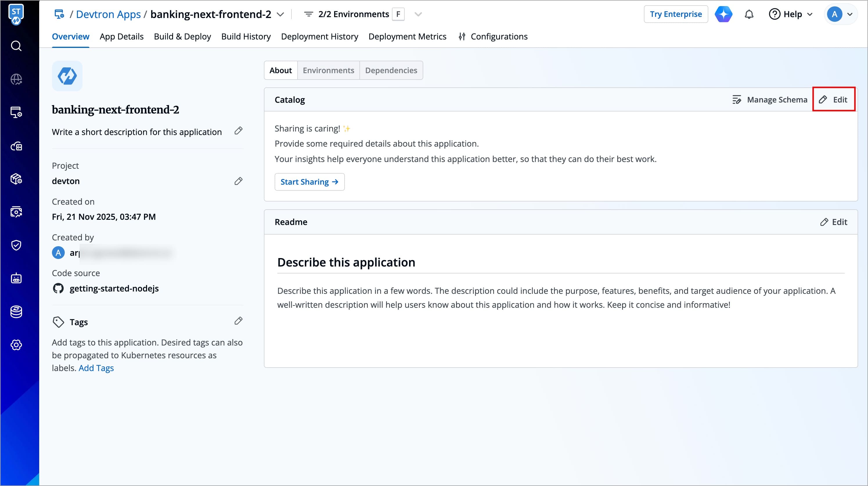Screen dimensions: 868x486
Task: Edit tags using the pencil icon
Action: click(238, 321)
